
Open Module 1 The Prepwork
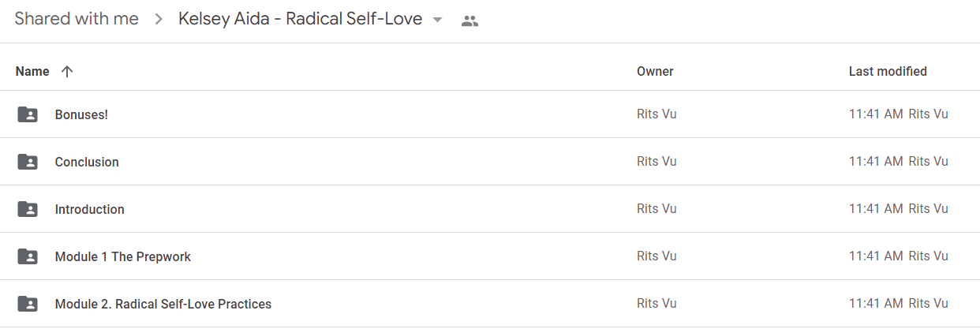click(x=123, y=256)
